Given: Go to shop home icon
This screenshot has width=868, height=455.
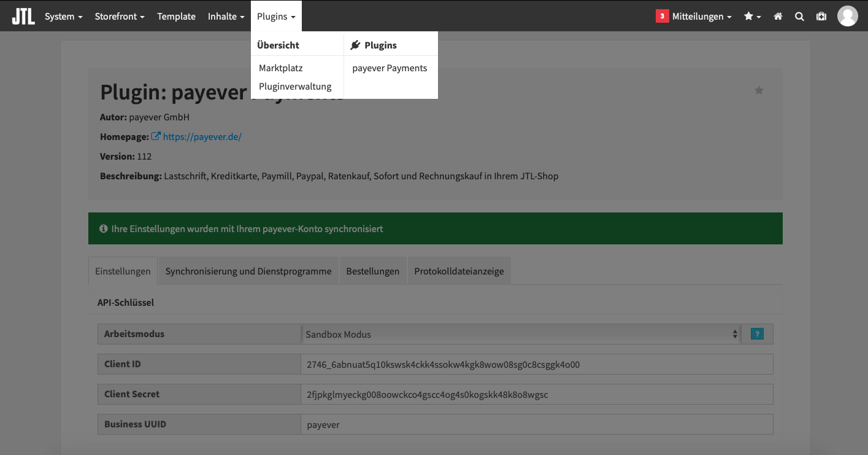Looking at the screenshot, I should [x=778, y=17].
